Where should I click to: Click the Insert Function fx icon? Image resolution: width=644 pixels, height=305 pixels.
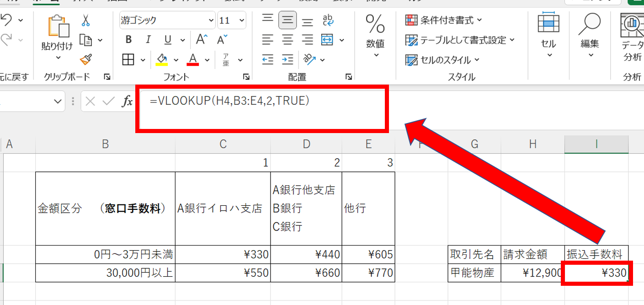pos(127,101)
